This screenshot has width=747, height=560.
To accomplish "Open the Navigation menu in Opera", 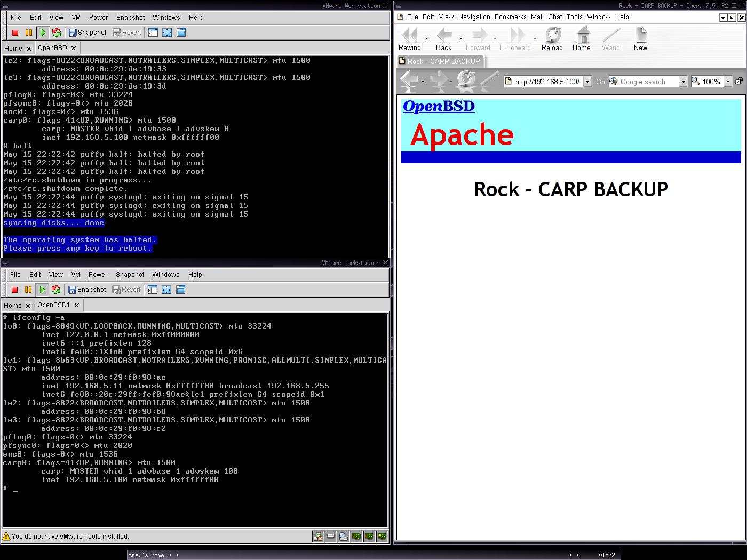I will click(474, 17).
